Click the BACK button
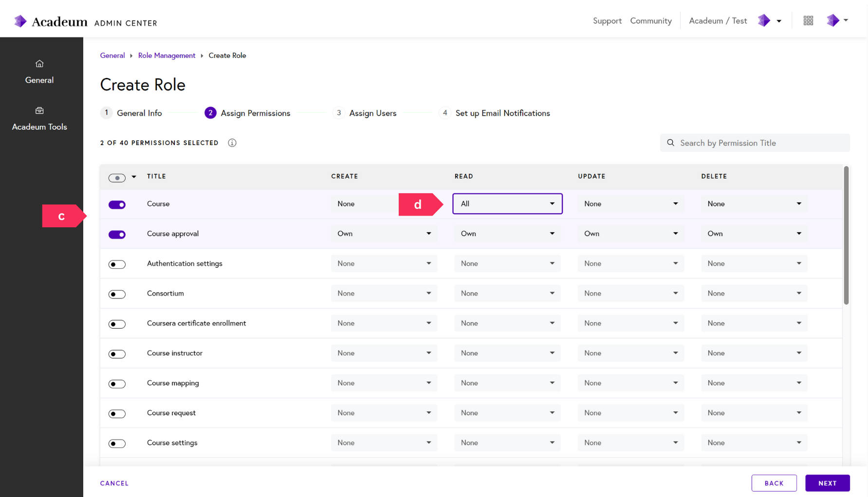Image resolution: width=868 pixels, height=497 pixels. (x=774, y=483)
